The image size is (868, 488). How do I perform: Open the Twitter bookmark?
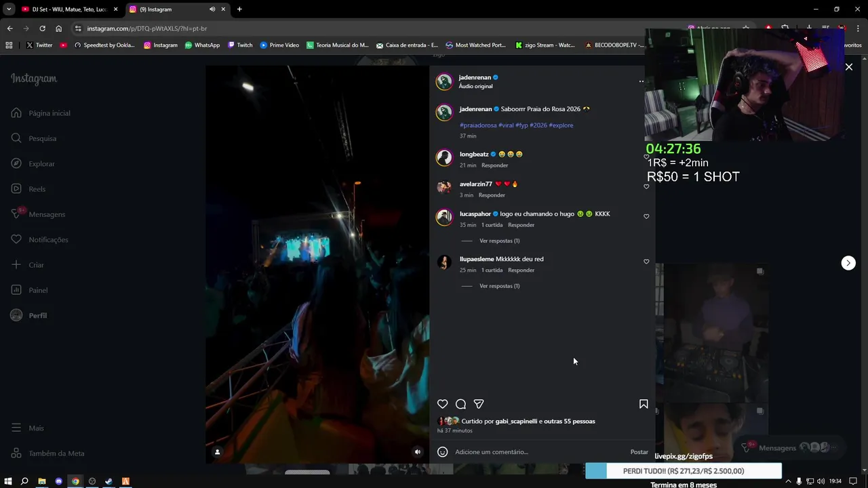point(39,45)
